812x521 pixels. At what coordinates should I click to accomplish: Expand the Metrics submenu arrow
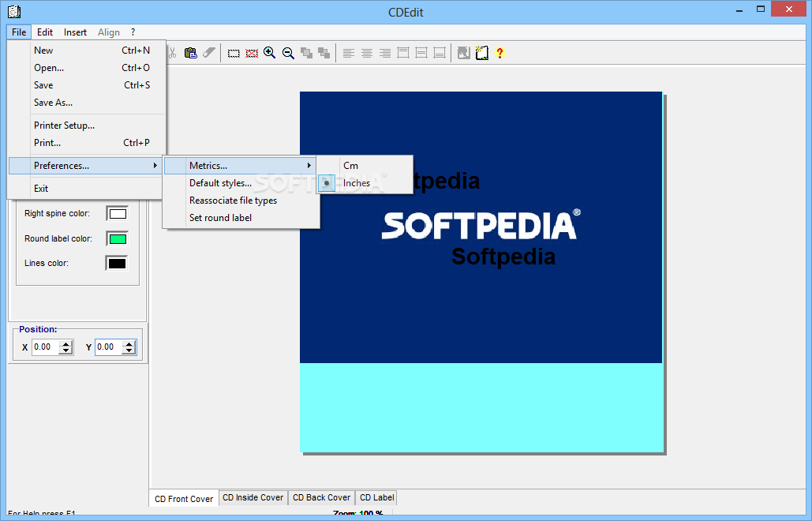[309, 166]
